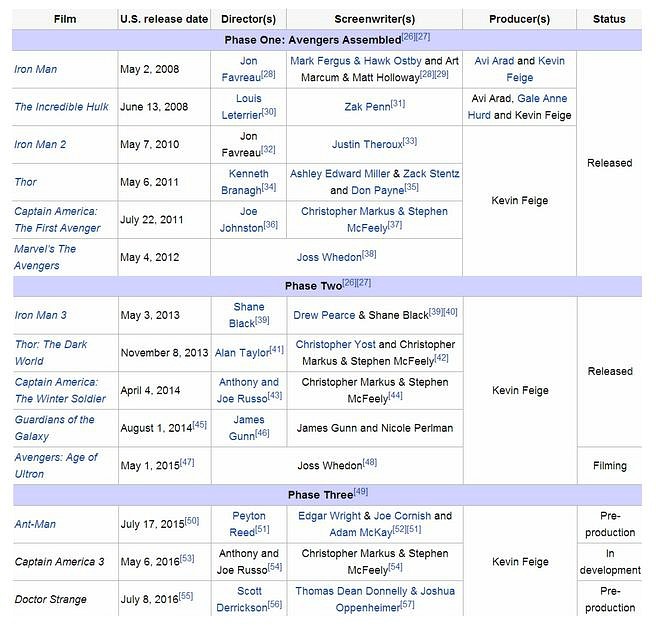Screen dimensions: 656x625
Task: Click Zak Penn screenwriter link
Action: pos(367,107)
